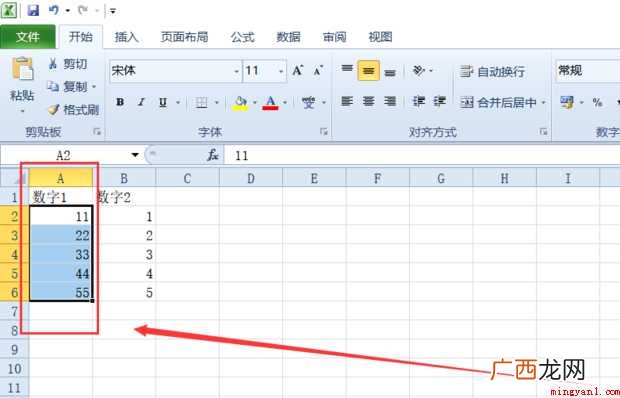Image resolution: width=620 pixels, height=398 pixels.
Task: Click the 自动换行 wrap text button
Action: [493, 72]
